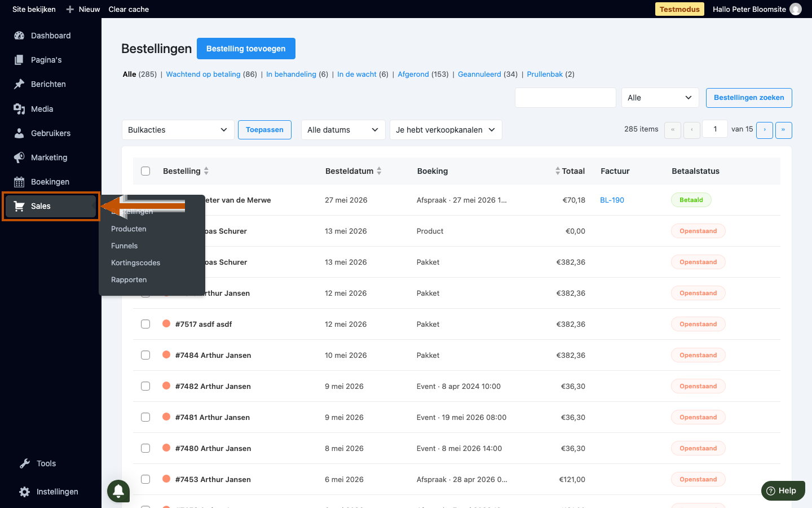The image size is (812, 508).
Task: Tick the select-all orders checkbox
Action: [x=145, y=171]
